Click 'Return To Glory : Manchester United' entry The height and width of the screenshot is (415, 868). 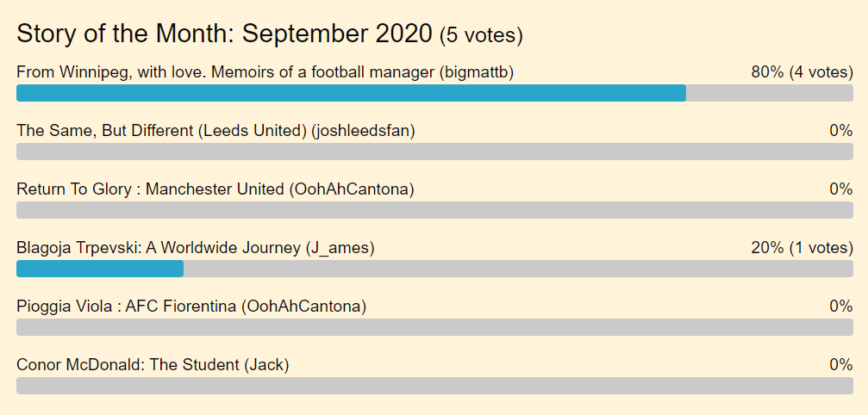(x=215, y=189)
